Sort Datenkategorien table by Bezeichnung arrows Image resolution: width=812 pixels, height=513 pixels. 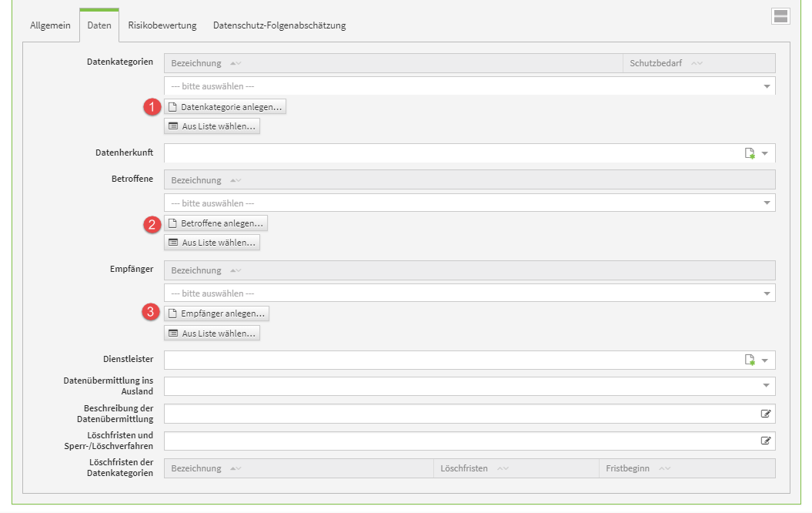point(236,63)
